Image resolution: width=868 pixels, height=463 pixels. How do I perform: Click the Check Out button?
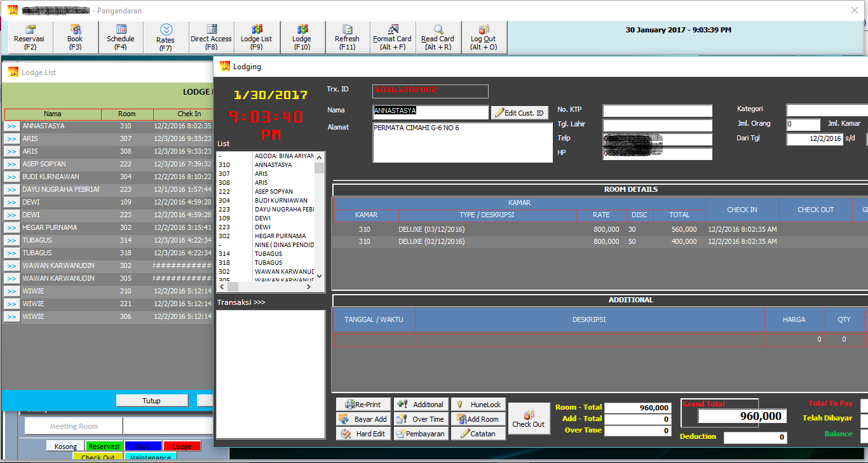click(x=529, y=419)
